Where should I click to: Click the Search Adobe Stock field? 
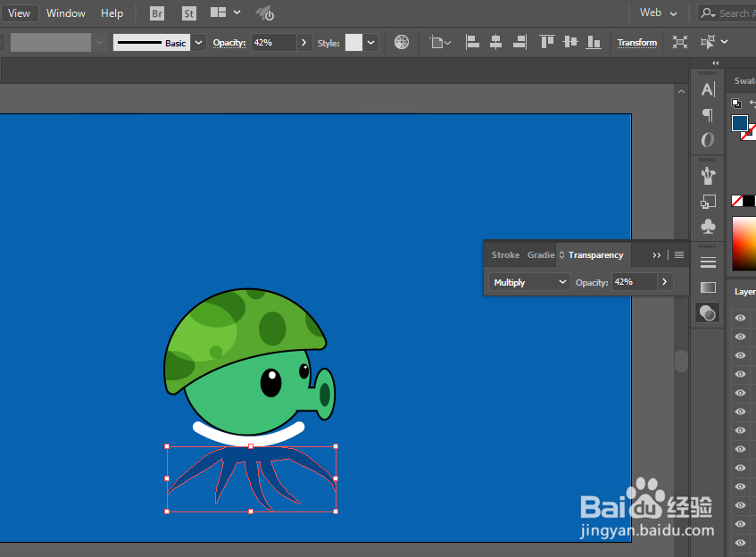point(728,13)
